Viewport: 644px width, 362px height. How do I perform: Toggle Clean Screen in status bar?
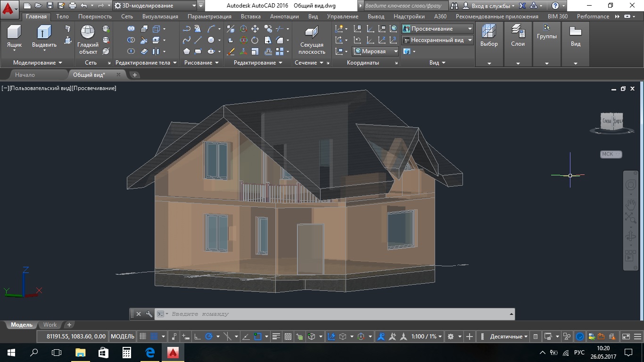(626, 337)
